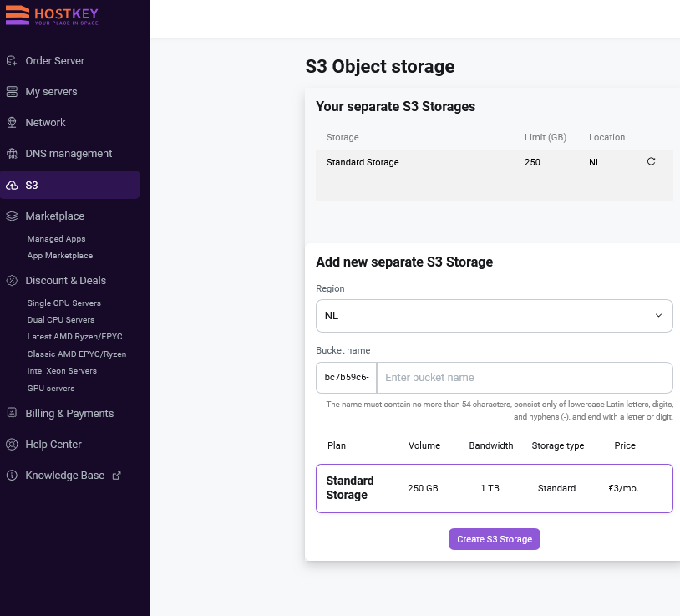Select the S3 sidebar item
680x616 pixels.
tap(70, 186)
